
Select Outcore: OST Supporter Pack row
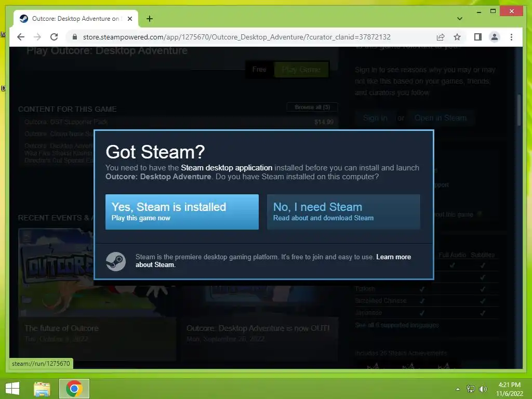pyautogui.click(x=179, y=122)
